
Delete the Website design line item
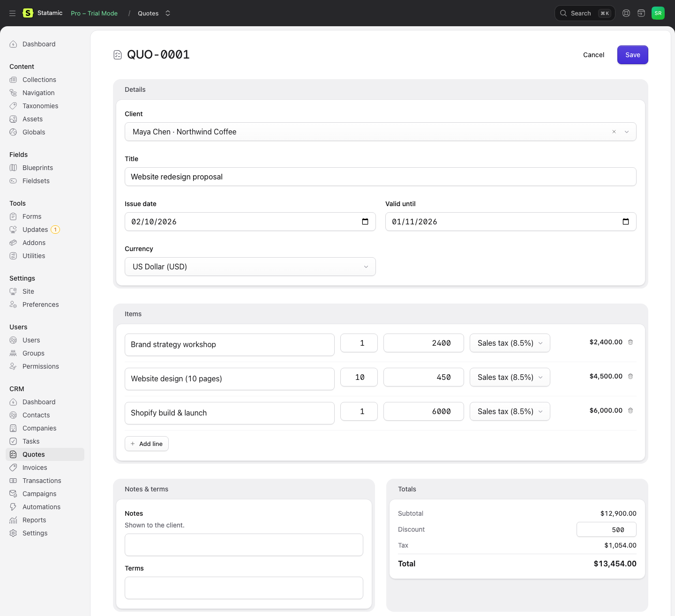(x=630, y=376)
